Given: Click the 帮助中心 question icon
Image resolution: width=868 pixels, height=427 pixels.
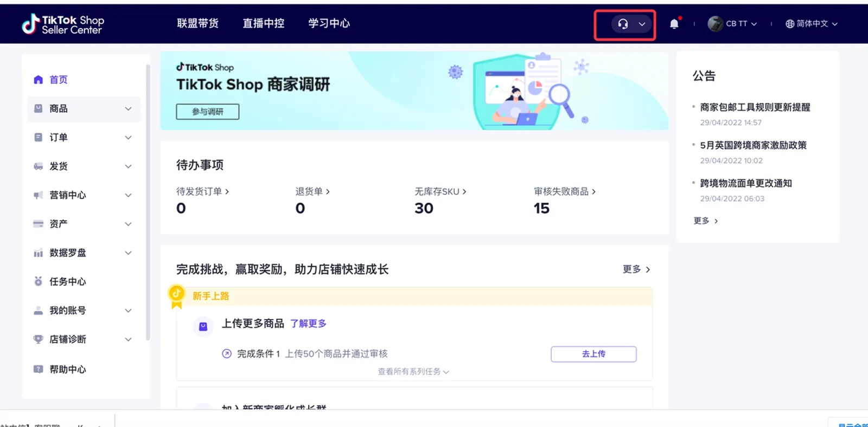Looking at the screenshot, I should (x=38, y=369).
